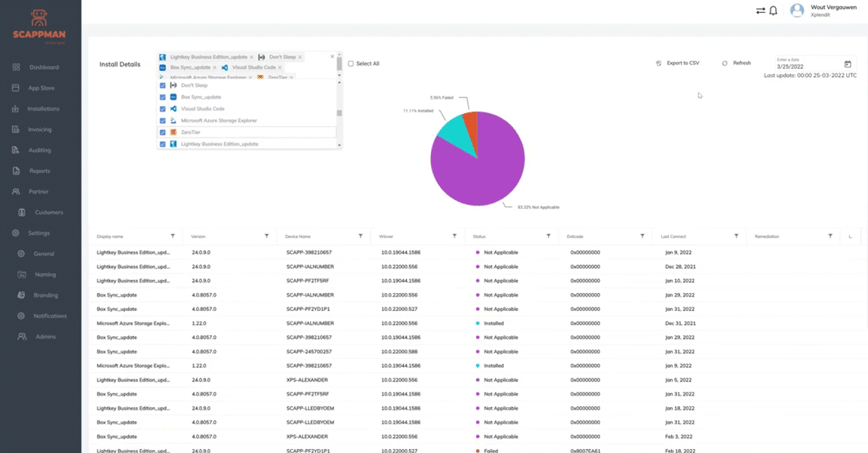
Task: Click the Branding sidebar icon
Action: 21,295
